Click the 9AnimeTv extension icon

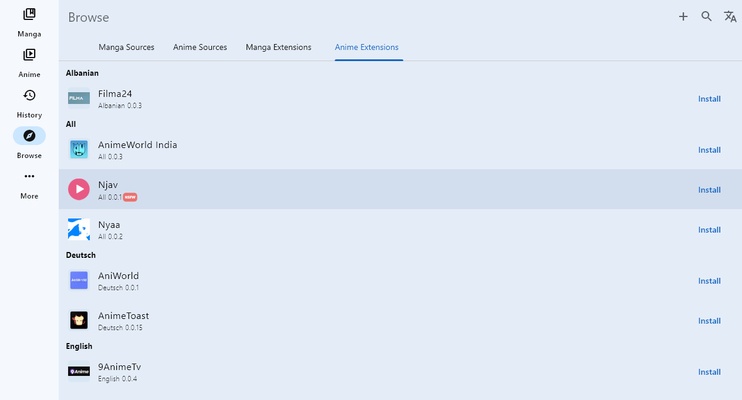(79, 372)
